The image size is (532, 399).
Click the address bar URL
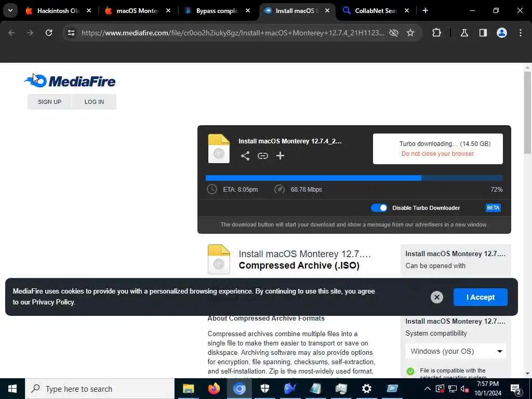coord(233,33)
